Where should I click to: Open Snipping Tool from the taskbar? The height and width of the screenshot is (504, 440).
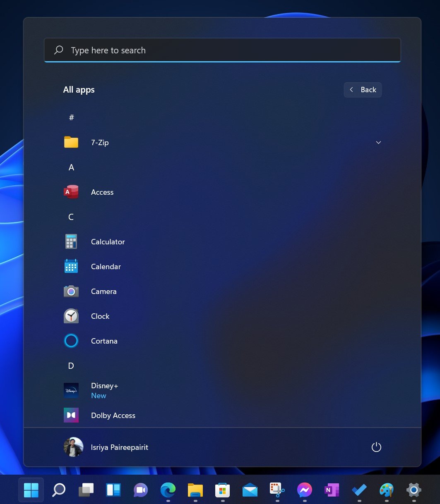(x=277, y=490)
